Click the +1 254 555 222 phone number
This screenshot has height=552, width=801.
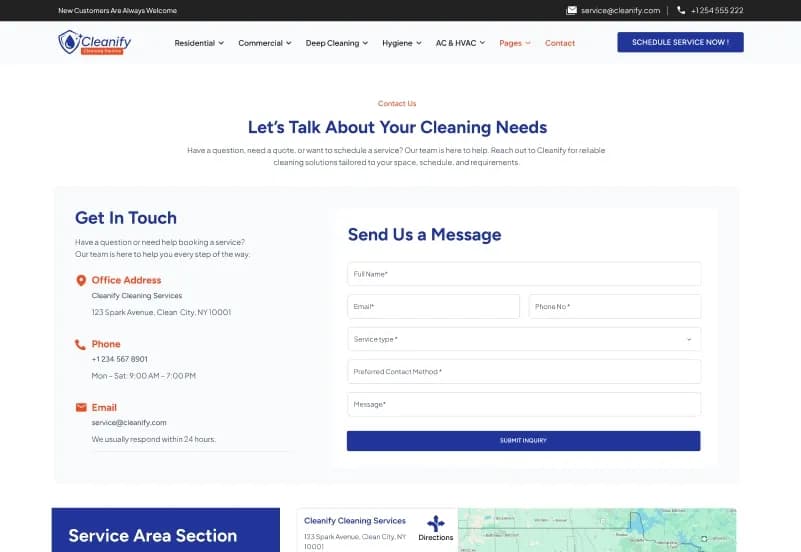pos(717,10)
